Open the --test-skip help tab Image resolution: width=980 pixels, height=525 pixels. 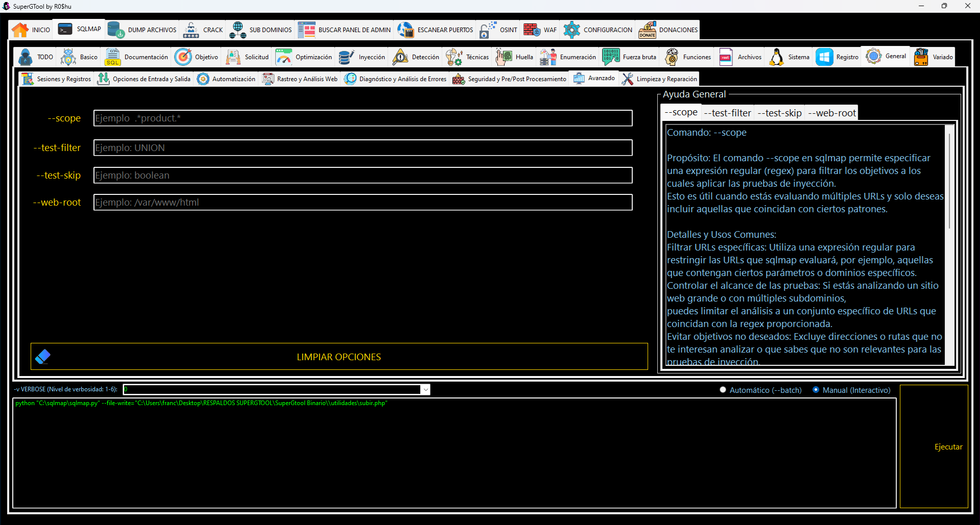779,113
